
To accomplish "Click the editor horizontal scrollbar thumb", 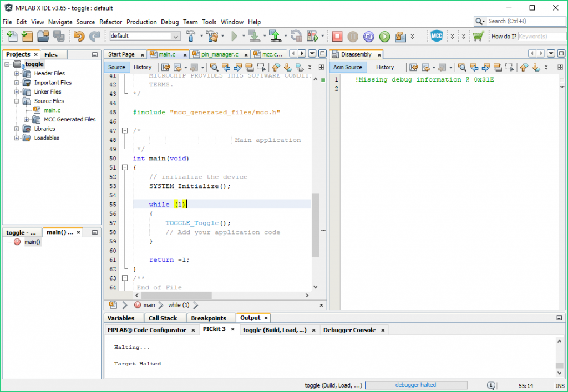I will (176, 296).
